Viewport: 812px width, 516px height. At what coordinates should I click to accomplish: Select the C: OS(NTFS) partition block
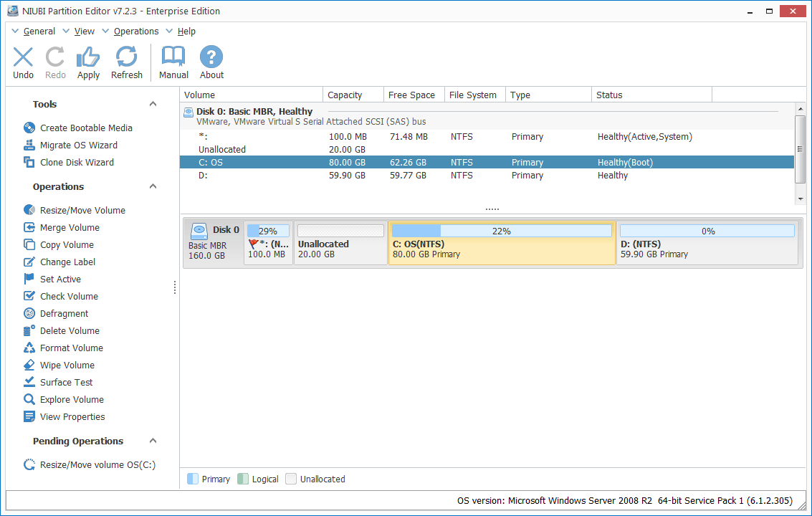pyautogui.click(x=502, y=243)
